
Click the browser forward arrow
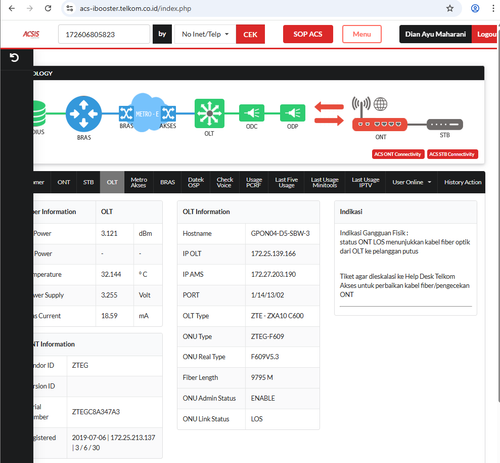click(30, 8)
